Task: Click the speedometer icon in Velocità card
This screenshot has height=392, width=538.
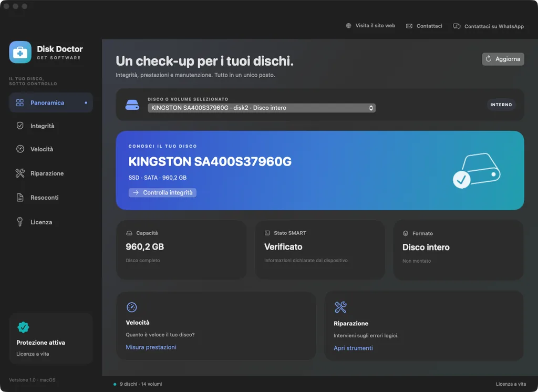Action: [131, 307]
